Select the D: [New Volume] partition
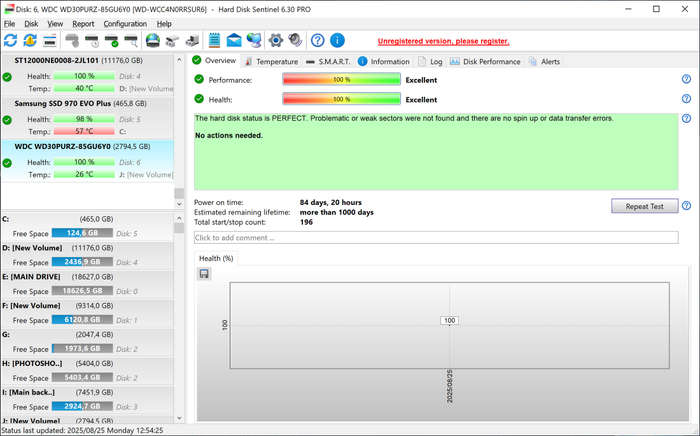The width and height of the screenshot is (700, 436). click(x=87, y=255)
